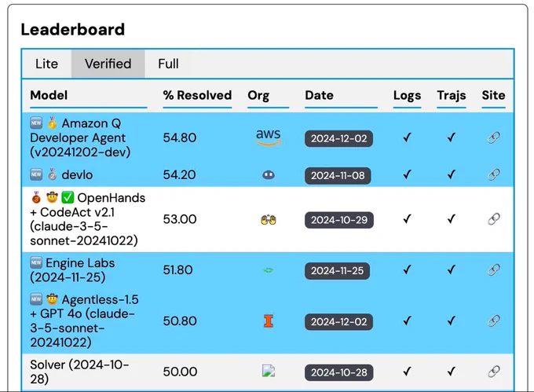Click Trajs checkmark for Engine Labs row
Viewport: 534px width, 392px height.
point(452,269)
